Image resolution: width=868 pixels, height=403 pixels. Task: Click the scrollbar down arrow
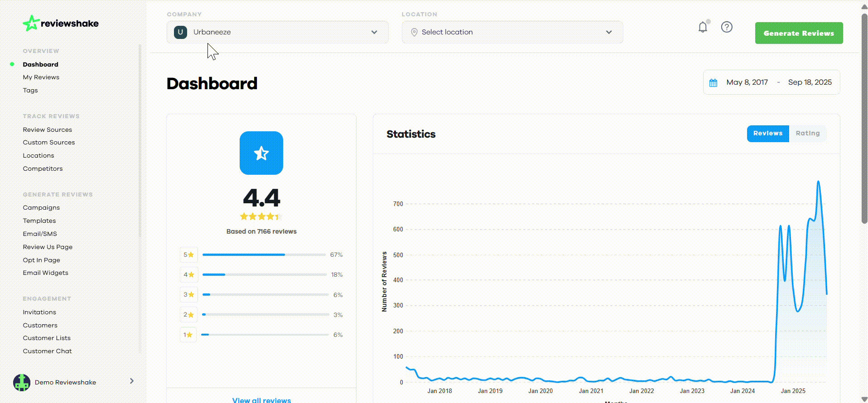click(864, 399)
